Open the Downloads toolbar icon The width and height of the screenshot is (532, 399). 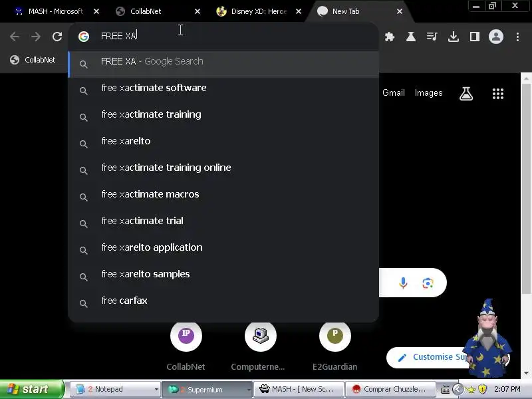coord(454,37)
